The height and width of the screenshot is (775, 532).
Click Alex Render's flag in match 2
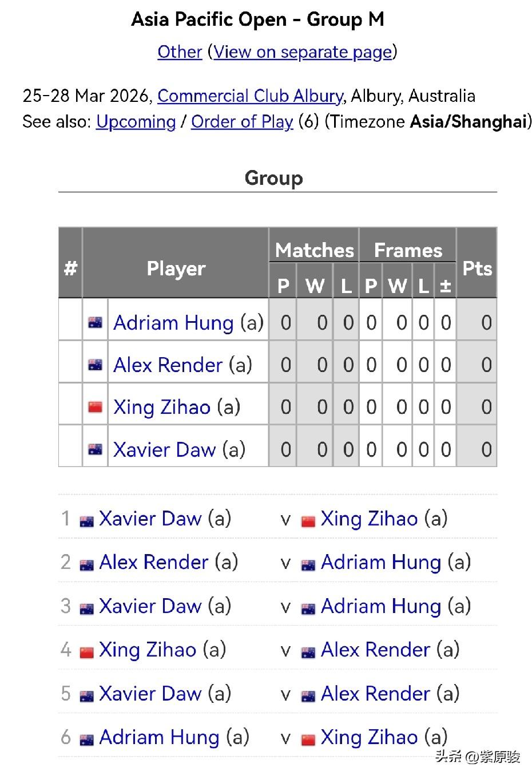(x=87, y=564)
